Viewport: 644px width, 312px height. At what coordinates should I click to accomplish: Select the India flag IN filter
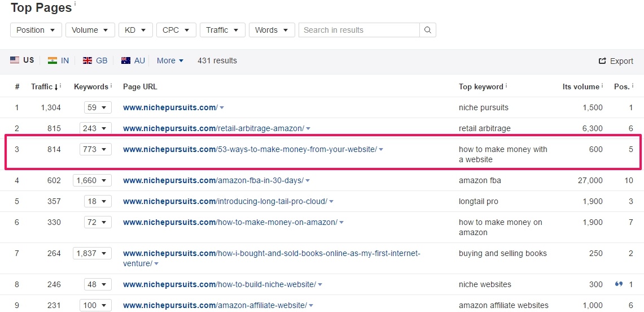[58, 60]
